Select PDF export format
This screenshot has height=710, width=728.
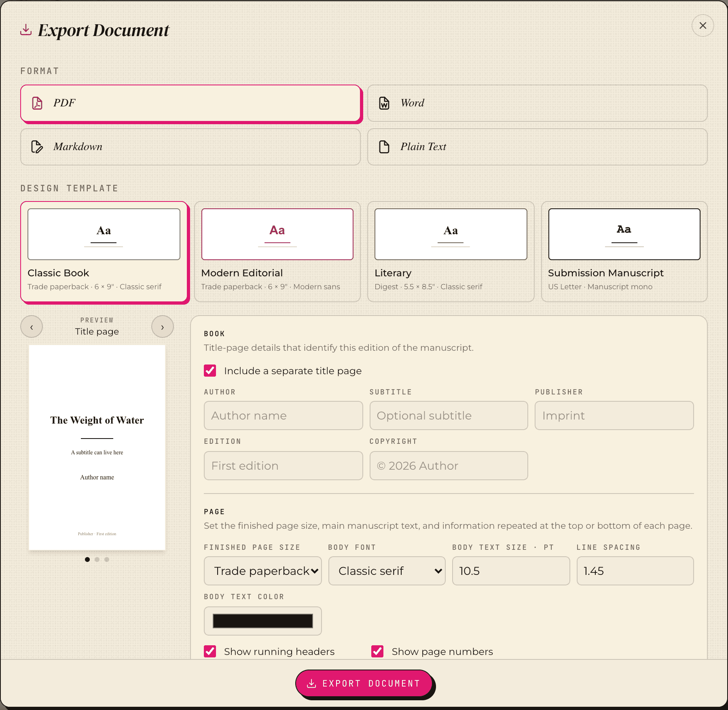pyautogui.click(x=191, y=103)
